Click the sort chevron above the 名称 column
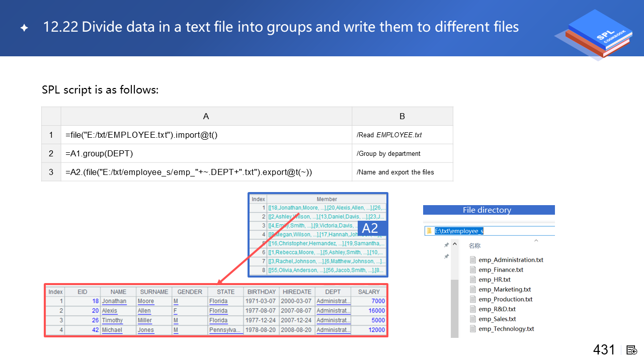 click(536, 240)
